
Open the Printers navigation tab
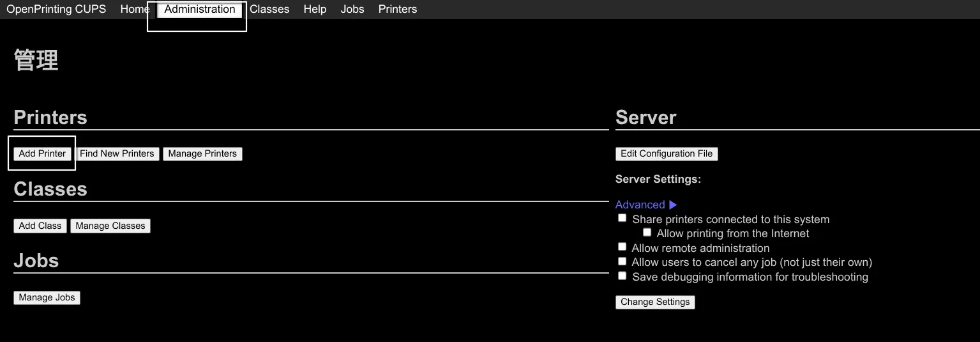tap(397, 9)
